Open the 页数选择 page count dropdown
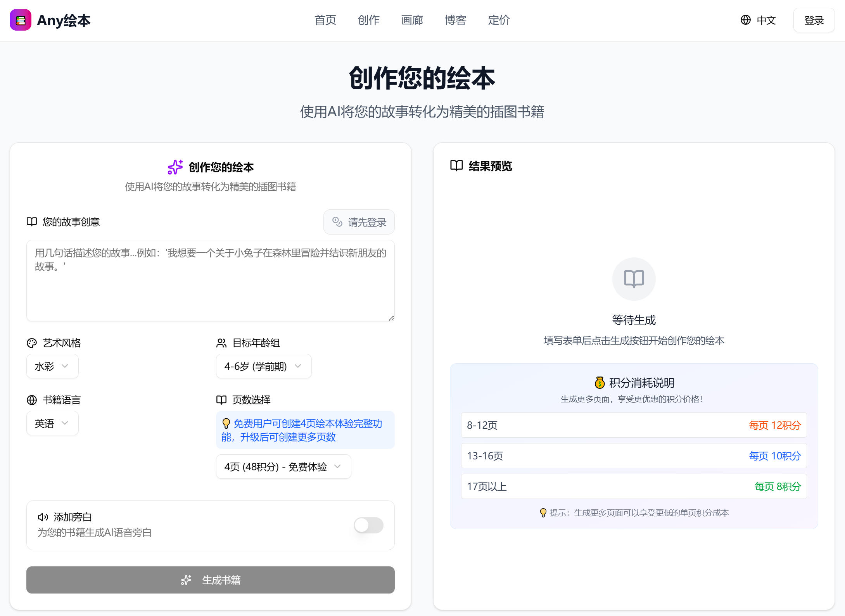This screenshot has width=845, height=616. pyautogui.click(x=283, y=467)
